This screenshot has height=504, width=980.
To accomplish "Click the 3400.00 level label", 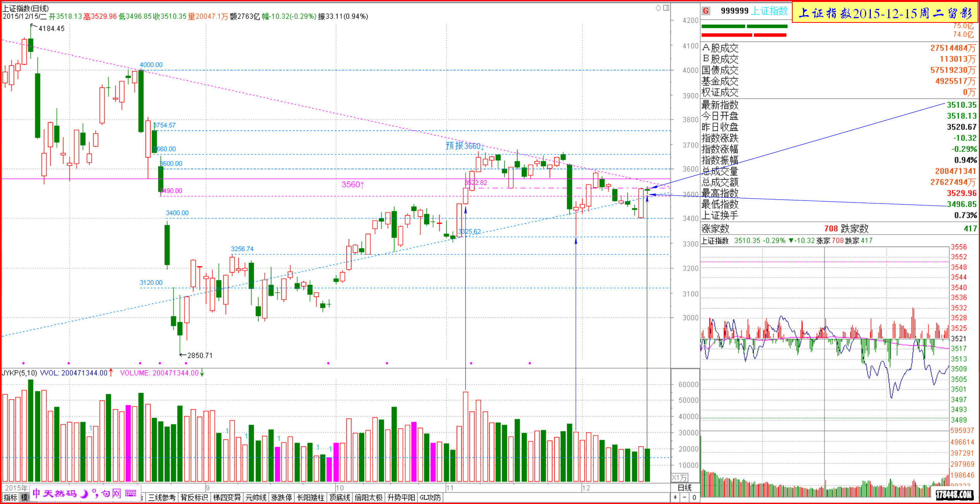I will coord(177,213).
